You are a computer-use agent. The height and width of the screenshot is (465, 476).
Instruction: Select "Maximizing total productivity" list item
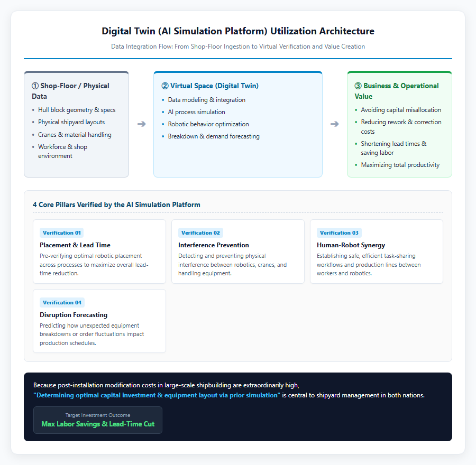pyautogui.click(x=400, y=165)
